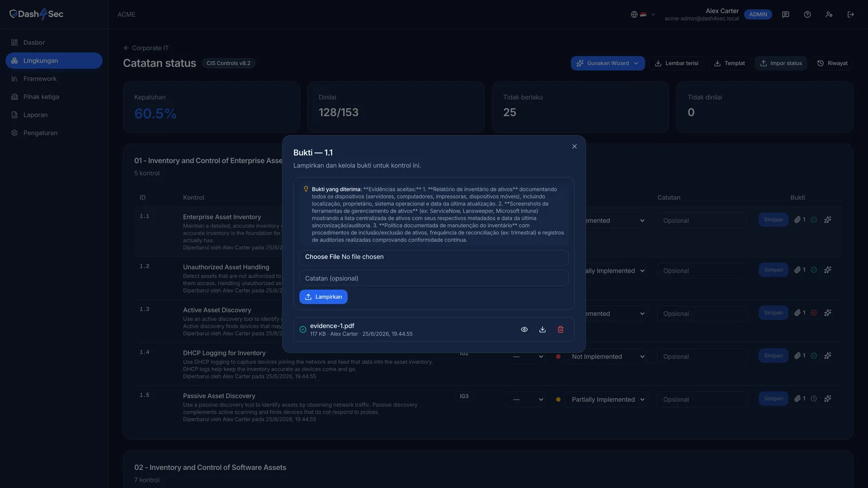Open the messages icon in top bar
Screen dimensions: 868x488
786,15
